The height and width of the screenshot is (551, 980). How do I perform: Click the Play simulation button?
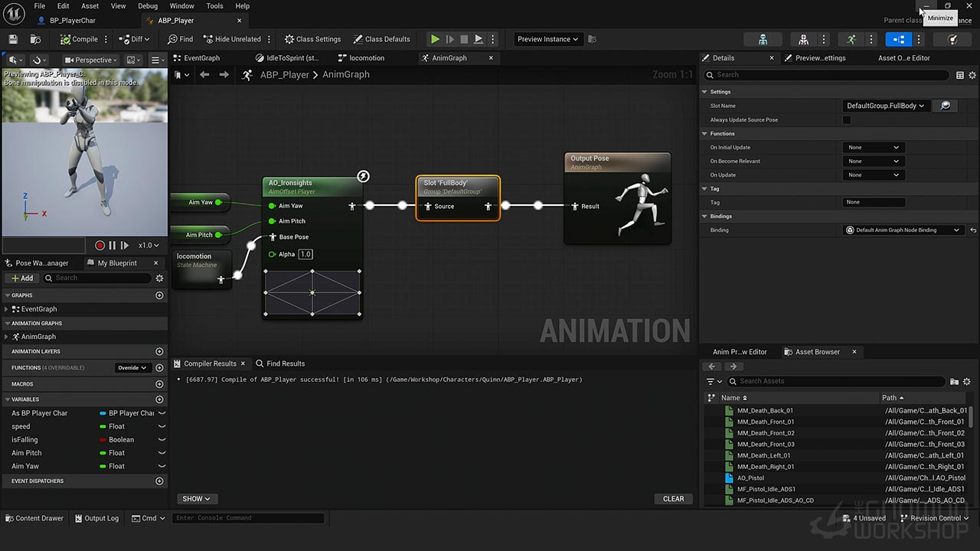pyautogui.click(x=435, y=39)
